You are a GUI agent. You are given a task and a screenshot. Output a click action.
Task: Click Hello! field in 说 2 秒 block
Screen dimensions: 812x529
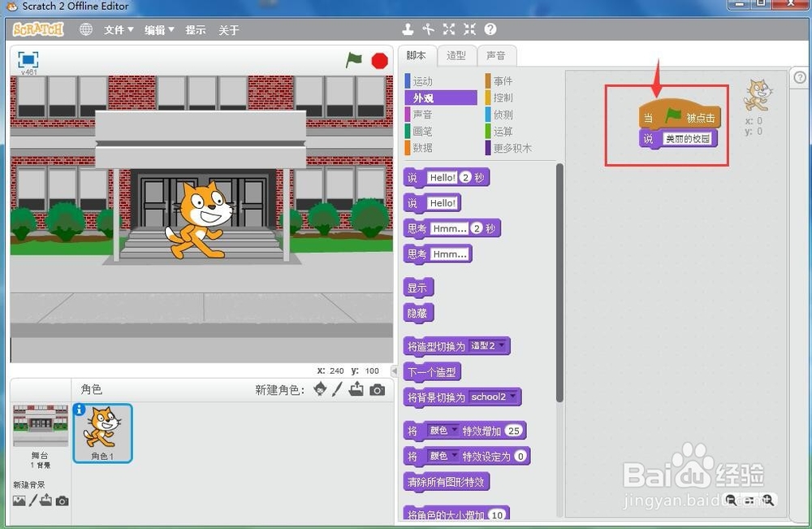(x=443, y=178)
